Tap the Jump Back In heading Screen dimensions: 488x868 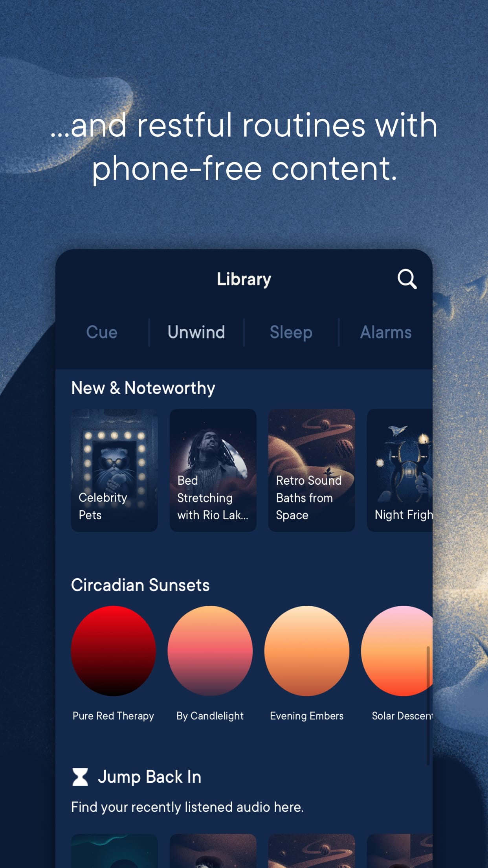[x=149, y=777]
